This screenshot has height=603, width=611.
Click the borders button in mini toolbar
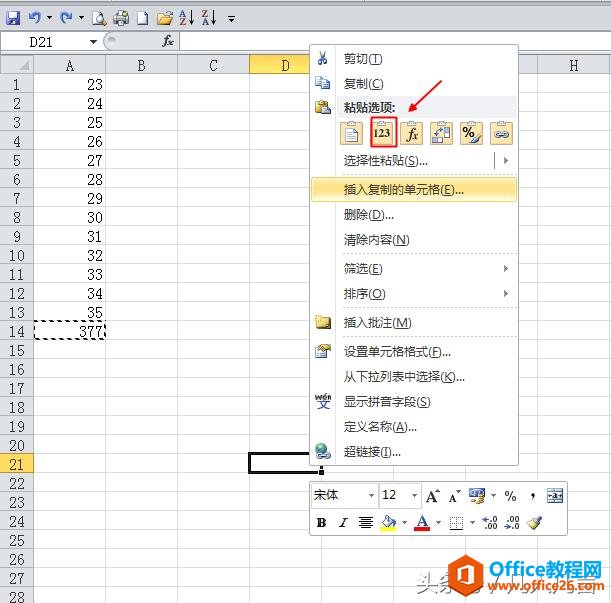456,523
